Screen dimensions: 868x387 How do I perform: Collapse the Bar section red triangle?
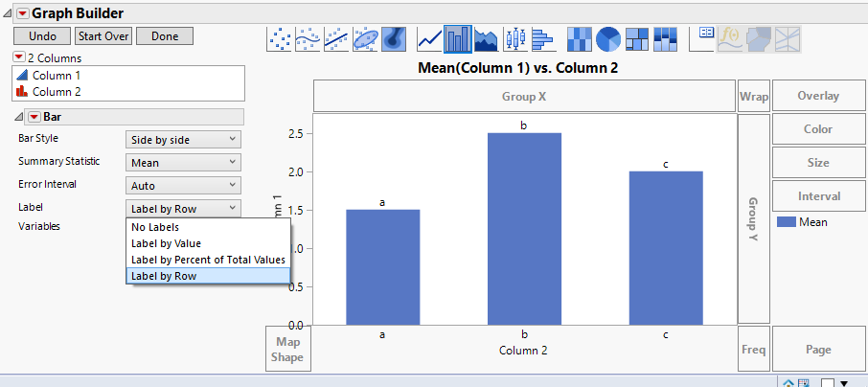click(x=34, y=117)
